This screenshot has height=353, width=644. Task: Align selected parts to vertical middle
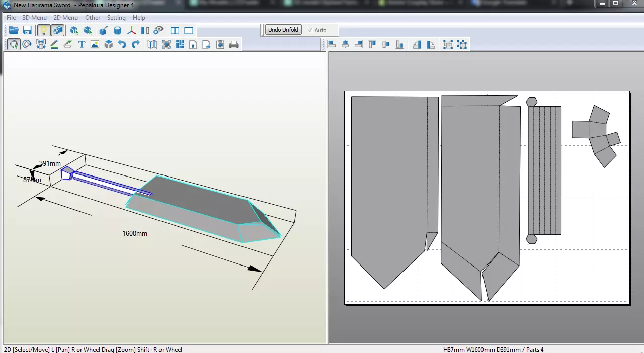pos(386,44)
